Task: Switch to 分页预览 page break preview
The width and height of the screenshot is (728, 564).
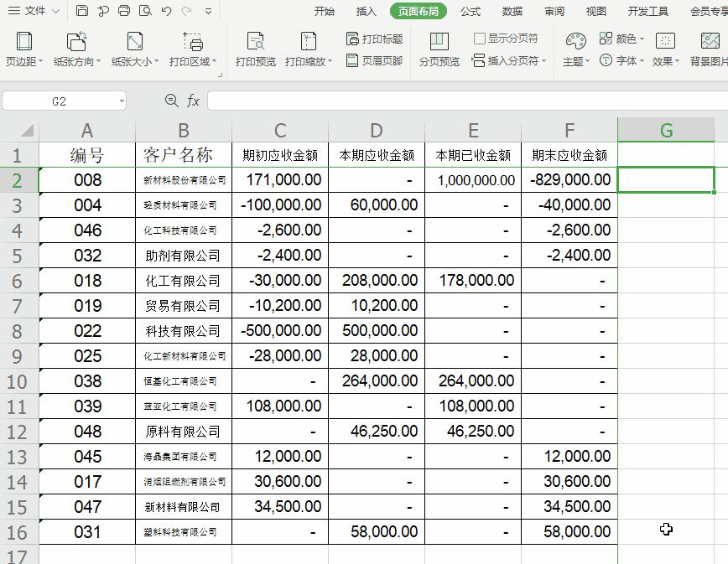Action: (x=438, y=48)
